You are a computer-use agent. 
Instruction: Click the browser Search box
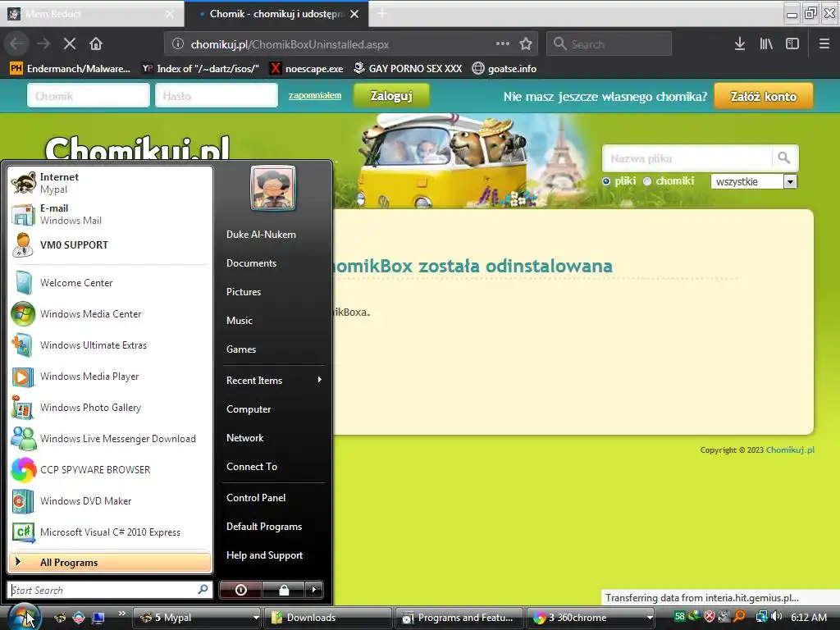point(609,44)
